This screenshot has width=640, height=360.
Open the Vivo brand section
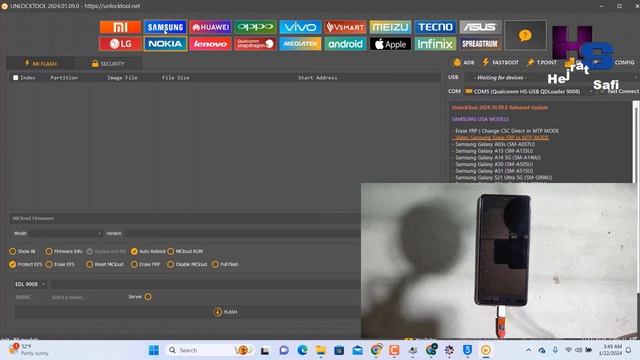point(300,27)
